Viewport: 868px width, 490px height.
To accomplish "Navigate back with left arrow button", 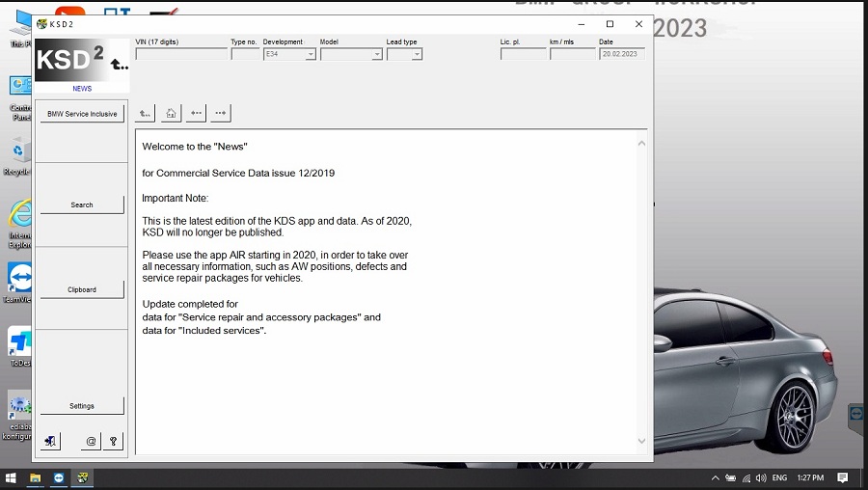I will click(x=196, y=113).
